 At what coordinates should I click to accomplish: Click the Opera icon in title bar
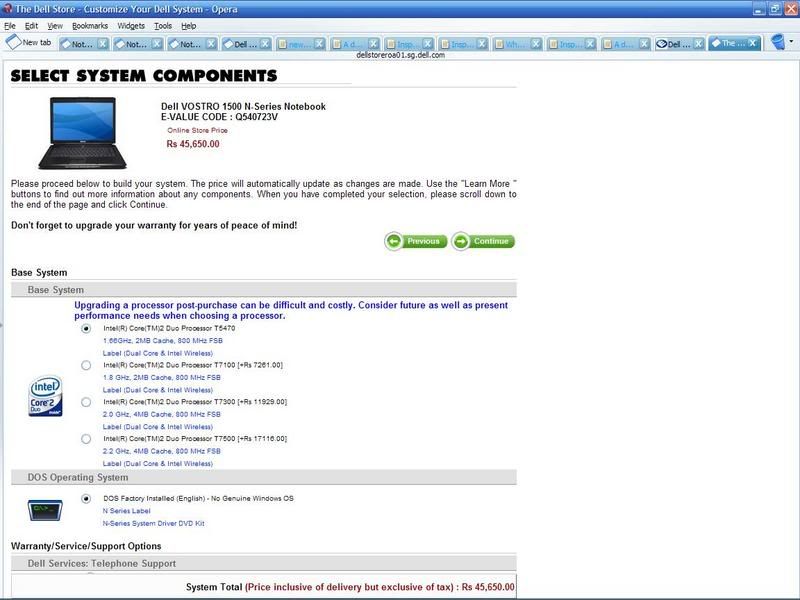point(7,9)
